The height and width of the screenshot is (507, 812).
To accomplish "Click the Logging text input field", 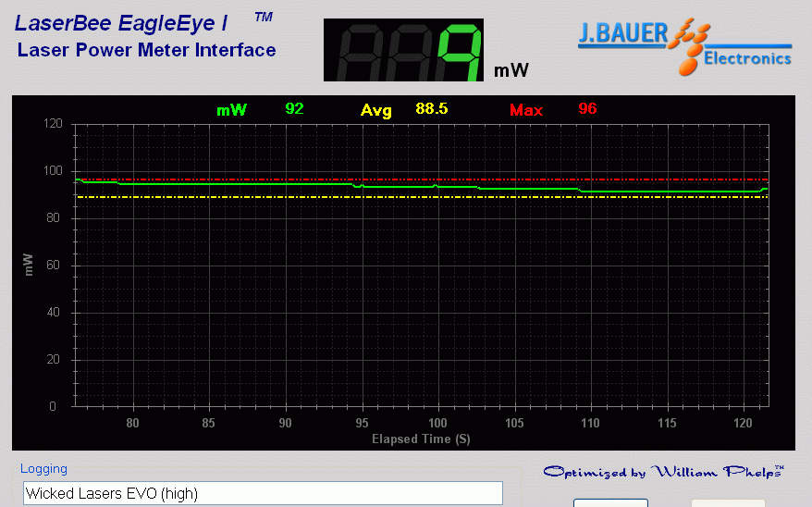I will click(263, 493).
